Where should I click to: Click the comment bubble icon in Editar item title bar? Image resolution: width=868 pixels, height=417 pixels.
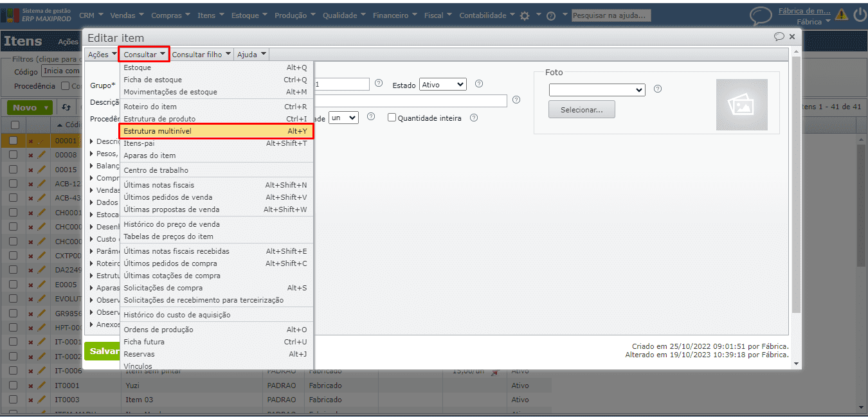pos(779,37)
